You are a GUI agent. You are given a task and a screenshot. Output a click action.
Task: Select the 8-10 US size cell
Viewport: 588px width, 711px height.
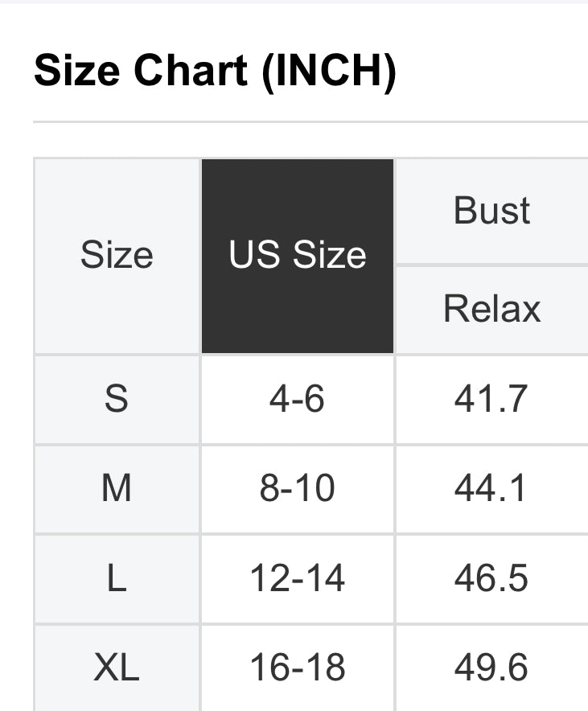coord(298,488)
